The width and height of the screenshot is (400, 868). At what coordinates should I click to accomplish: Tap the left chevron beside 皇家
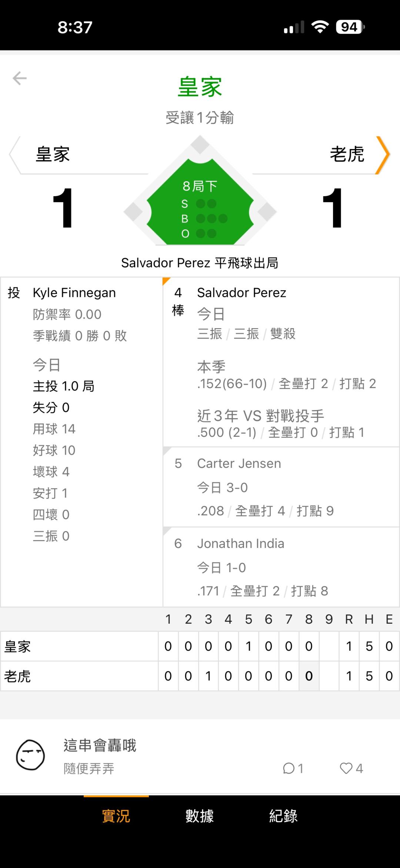(x=14, y=155)
